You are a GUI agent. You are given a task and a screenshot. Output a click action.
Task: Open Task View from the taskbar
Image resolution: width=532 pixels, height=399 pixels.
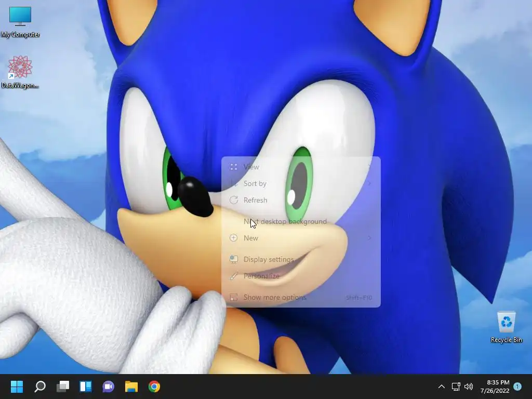pyautogui.click(x=63, y=387)
